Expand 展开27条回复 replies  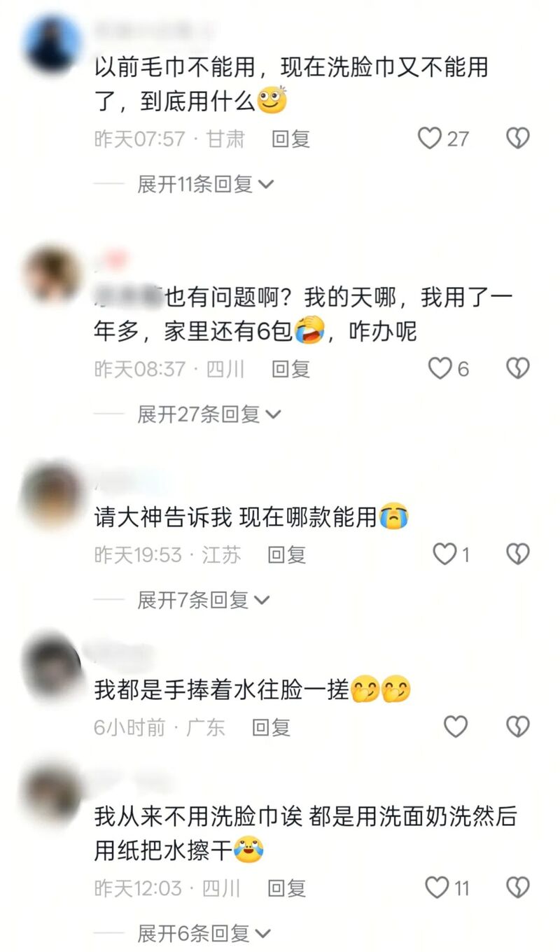[209, 414]
